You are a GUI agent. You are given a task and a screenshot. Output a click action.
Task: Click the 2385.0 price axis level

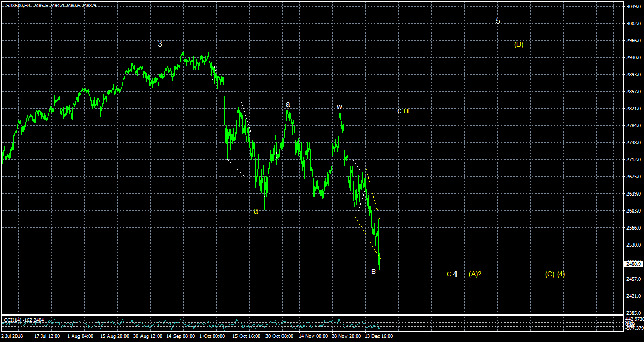[x=634, y=313]
